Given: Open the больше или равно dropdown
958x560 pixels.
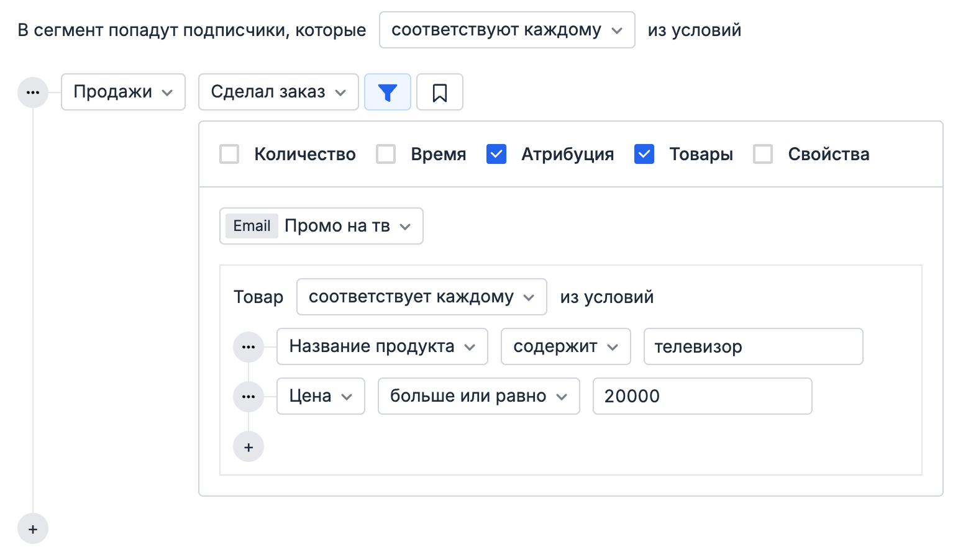Looking at the screenshot, I should click(x=478, y=396).
